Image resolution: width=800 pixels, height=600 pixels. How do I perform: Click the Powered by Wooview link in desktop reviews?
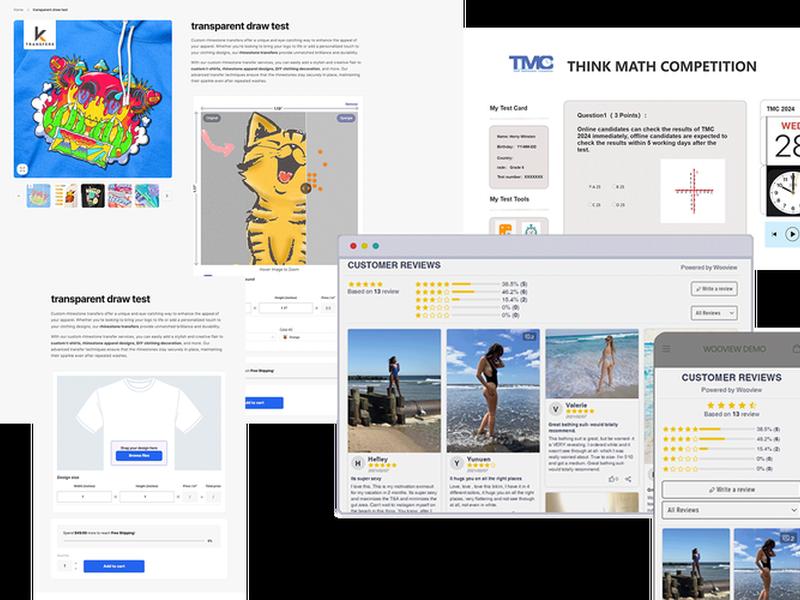[x=708, y=267]
